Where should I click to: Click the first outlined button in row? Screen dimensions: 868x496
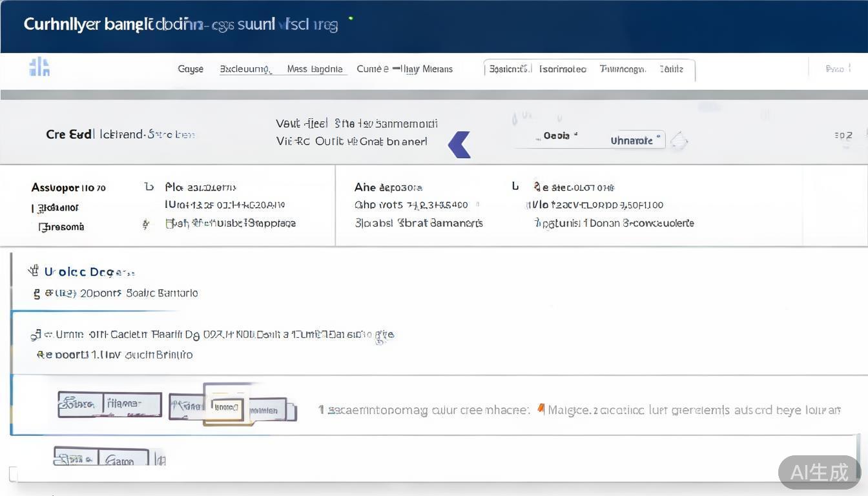coord(80,404)
